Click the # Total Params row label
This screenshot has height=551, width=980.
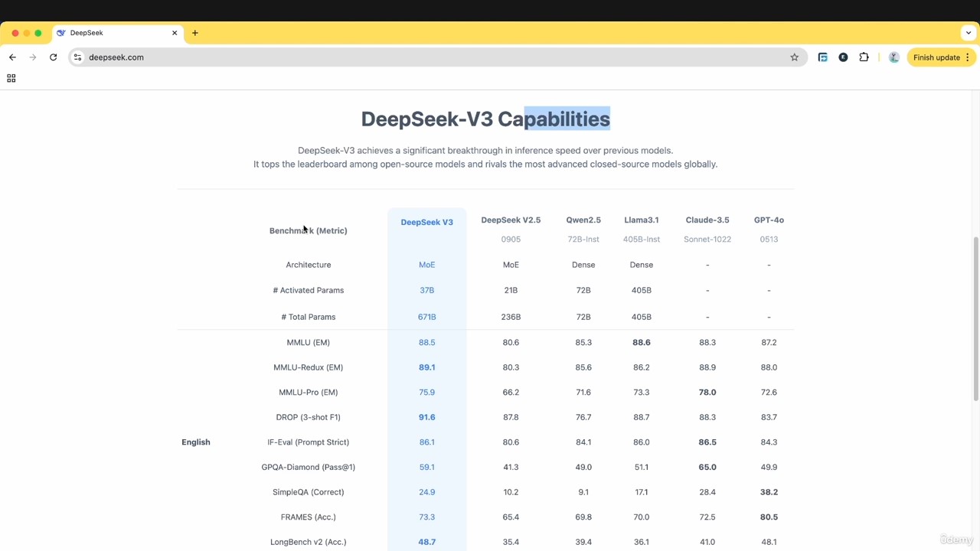[x=309, y=317]
